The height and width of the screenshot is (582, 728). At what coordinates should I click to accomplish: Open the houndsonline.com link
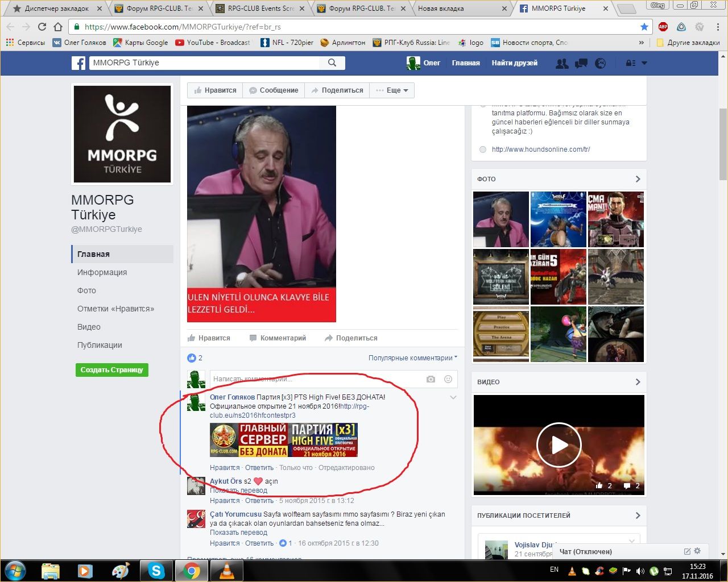[541, 149]
